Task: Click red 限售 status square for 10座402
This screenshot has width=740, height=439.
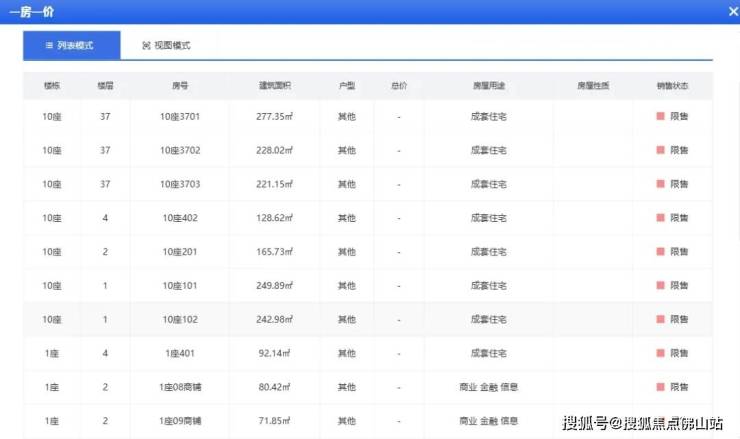Action: coord(660,217)
